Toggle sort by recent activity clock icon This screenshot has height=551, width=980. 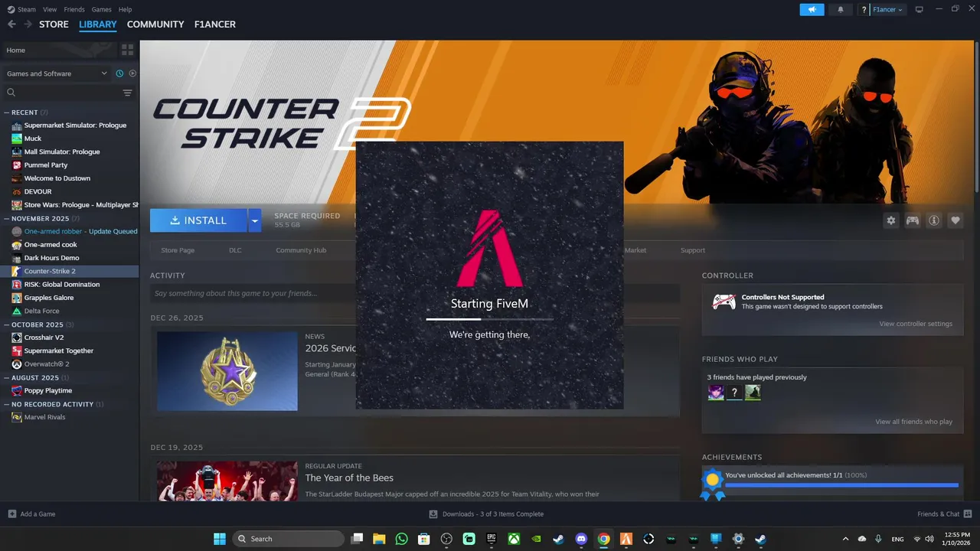pos(119,73)
